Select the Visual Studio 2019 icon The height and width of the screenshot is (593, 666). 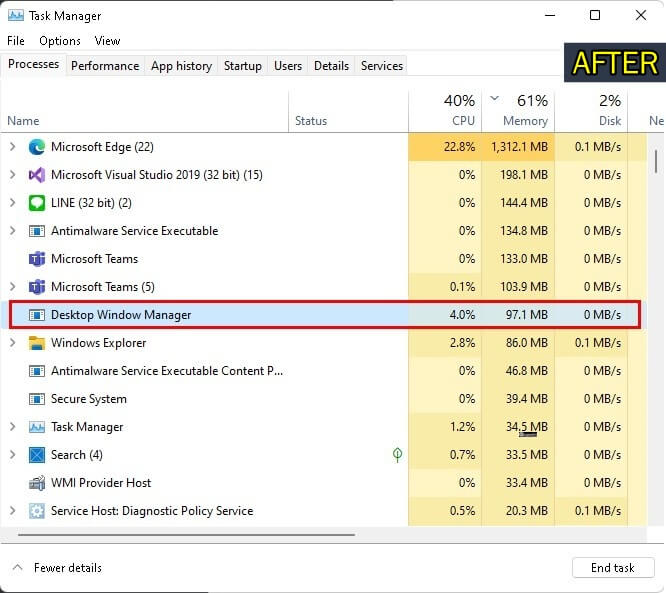[37, 175]
